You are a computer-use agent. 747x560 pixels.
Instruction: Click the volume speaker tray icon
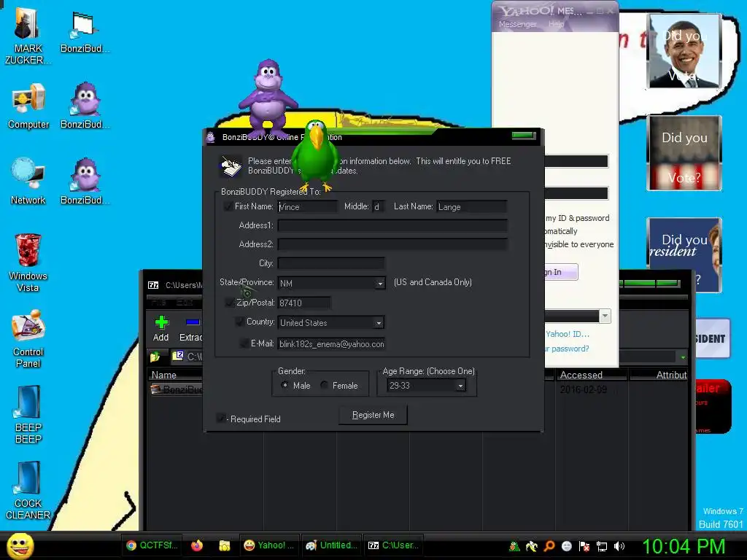(619, 546)
